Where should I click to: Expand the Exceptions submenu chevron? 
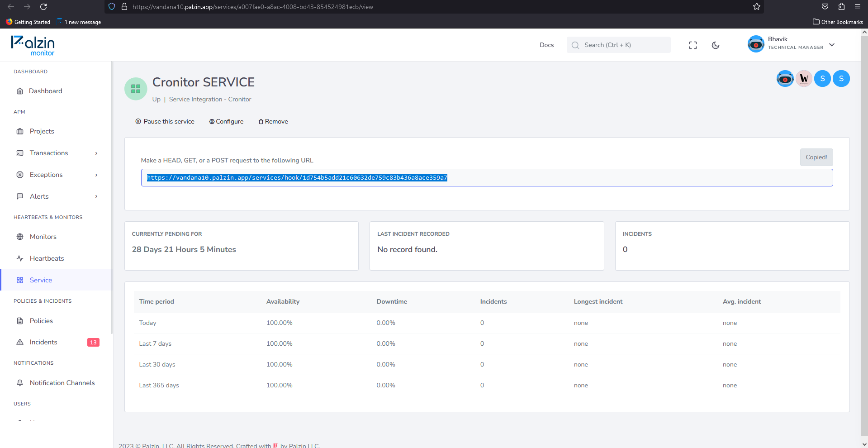point(96,175)
